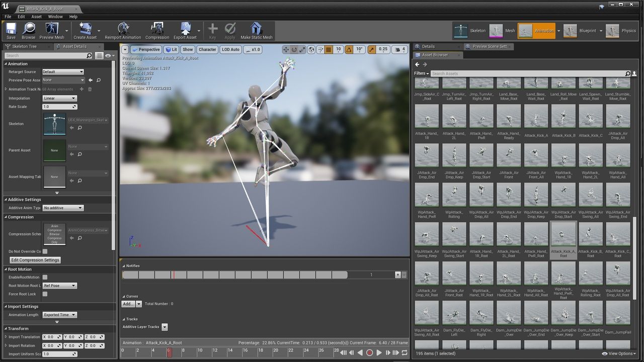Check the Force Root Lock checkbox
Screen dimensions: 644x362
[x=45, y=294]
